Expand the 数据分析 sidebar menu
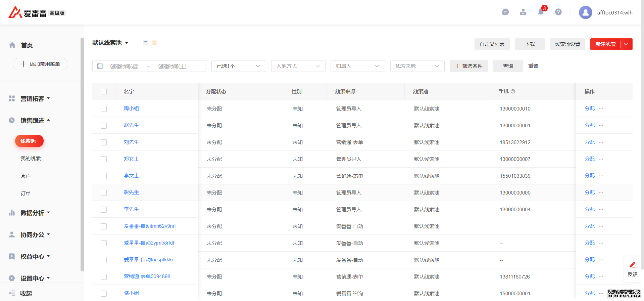 click(x=35, y=213)
